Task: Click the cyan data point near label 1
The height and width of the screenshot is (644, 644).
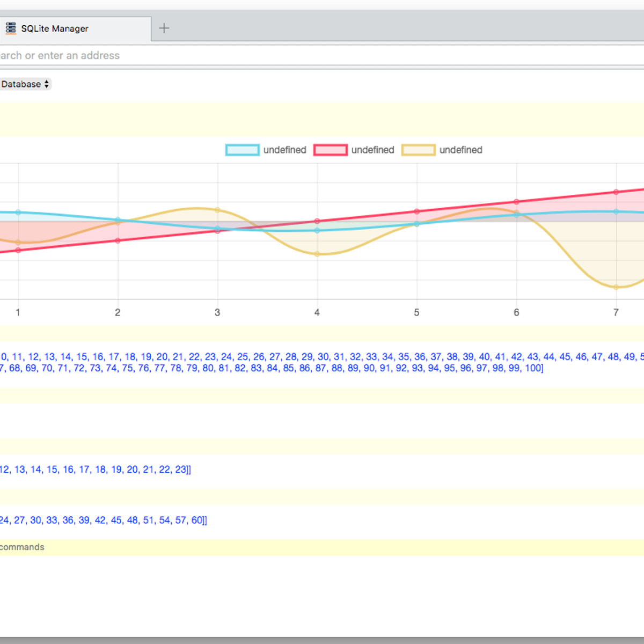Action: click(x=18, y=212)
